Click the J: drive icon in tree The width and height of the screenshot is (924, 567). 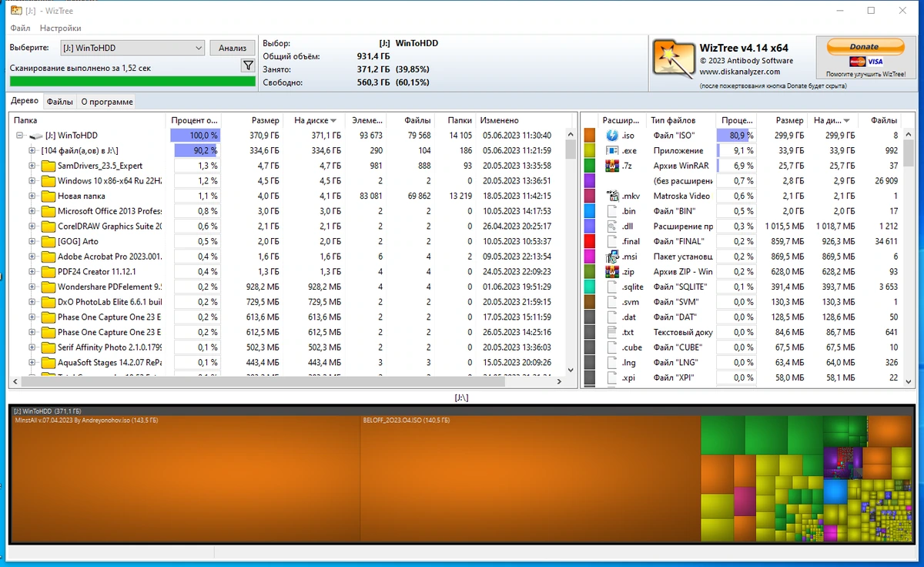tap(36, 136)
